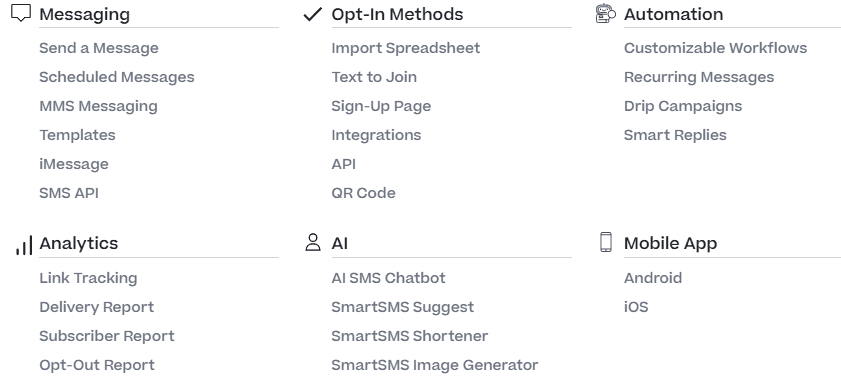
Task: View Link Tracking under Analytics
Action: (x=88, y=278)
